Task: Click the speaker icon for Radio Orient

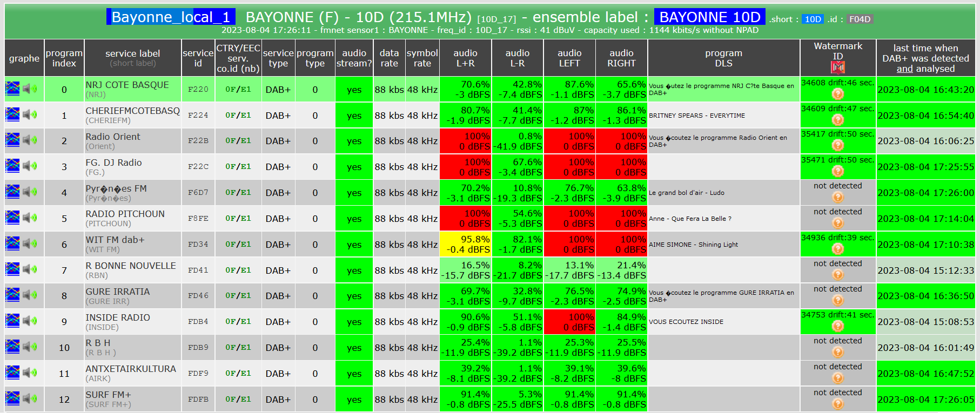Action: click(30, 140)
